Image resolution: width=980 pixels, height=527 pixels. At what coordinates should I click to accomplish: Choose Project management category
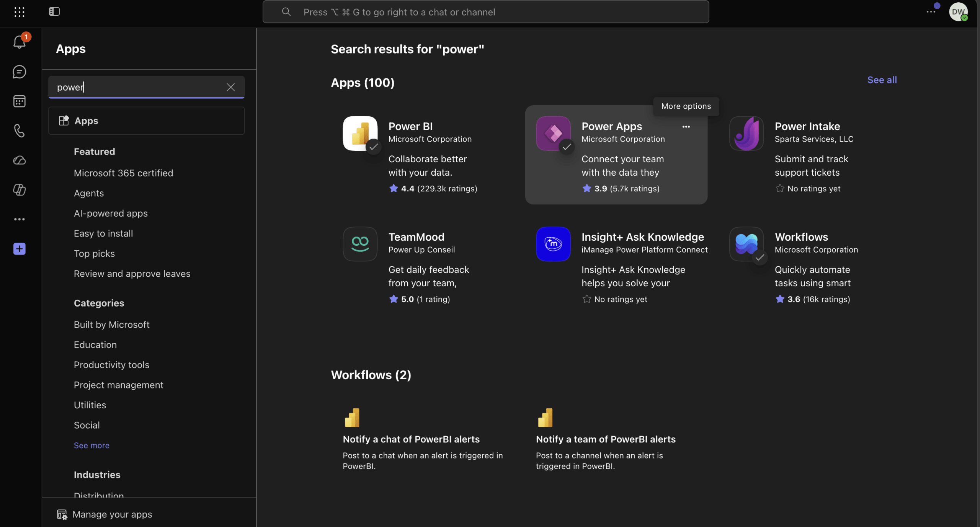(118, 385)
